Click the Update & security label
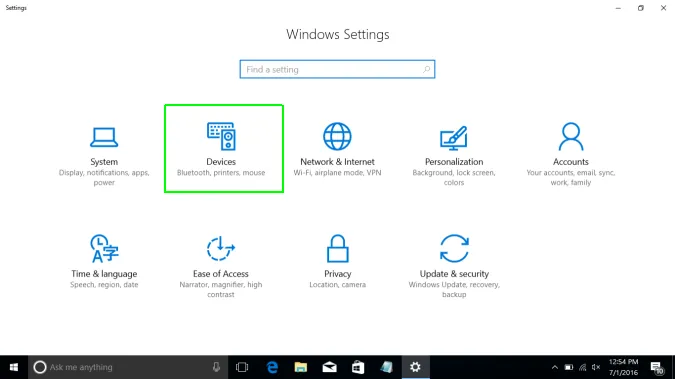 (x=454, y=274)
